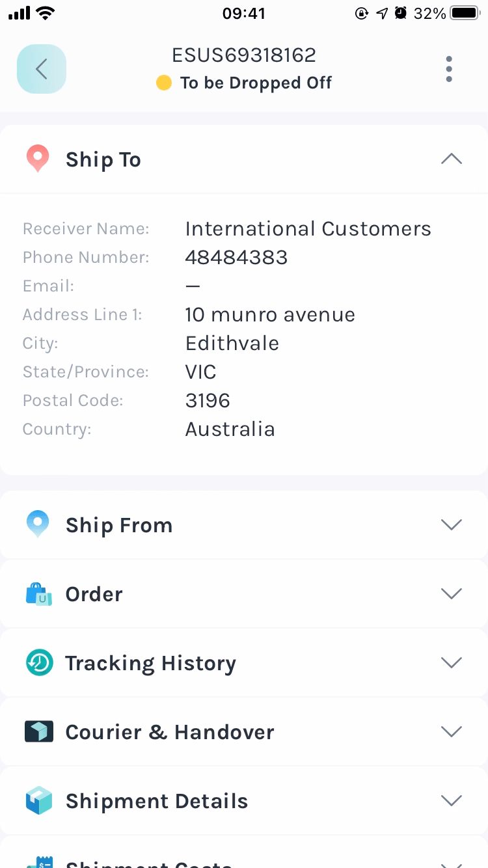Expand the Tracking History chevron

(452, 662)
